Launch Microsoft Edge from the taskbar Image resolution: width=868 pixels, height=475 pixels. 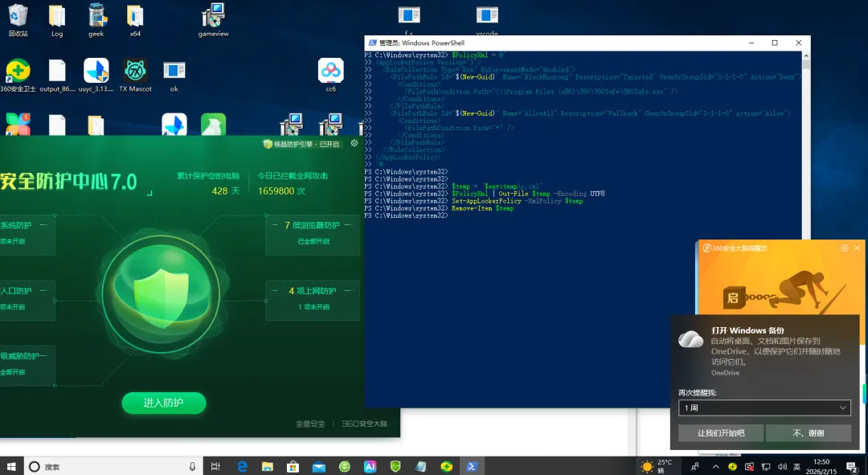[242, 467]
